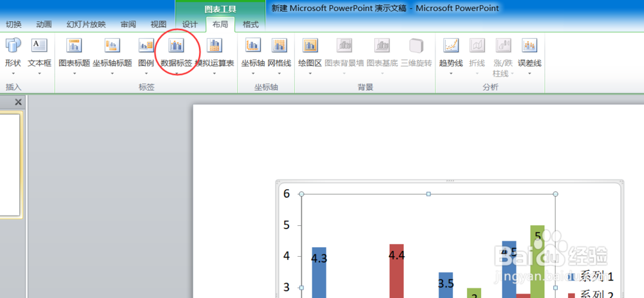This screenshot has width=644, height=298.
Task: Open the 格式 format tab
Action: coord(251,24)
